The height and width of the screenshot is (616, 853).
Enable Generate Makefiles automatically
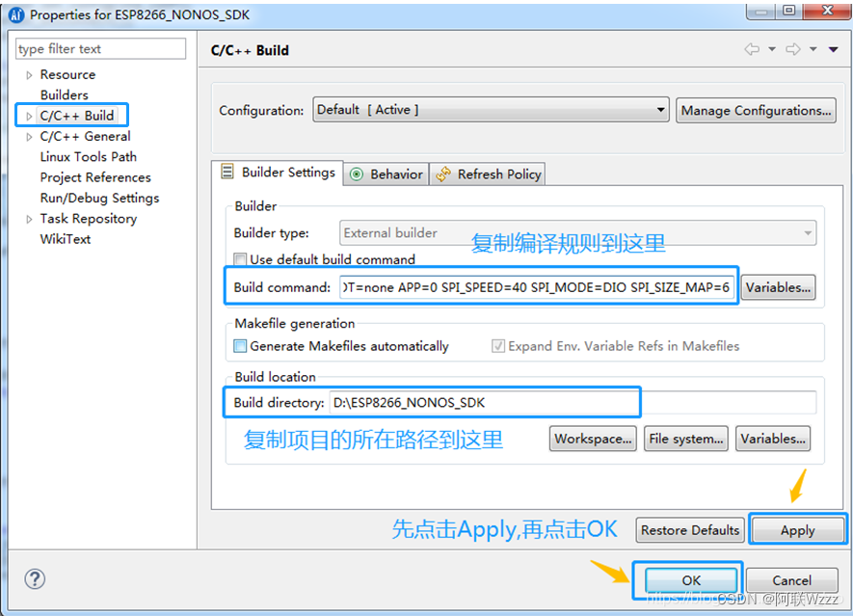click(x=240, y=345)
